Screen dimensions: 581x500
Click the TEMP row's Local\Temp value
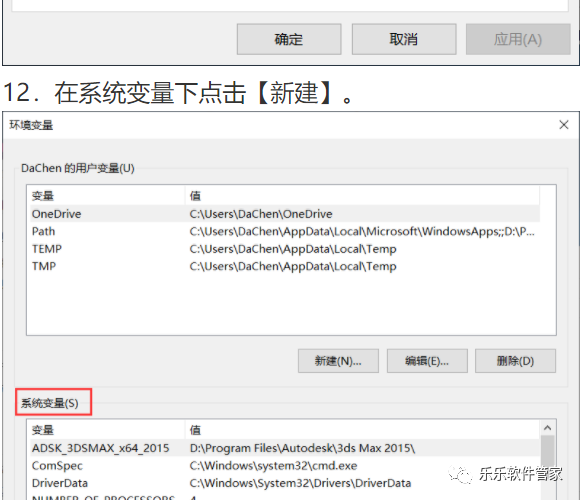click(x=293, y=249)
